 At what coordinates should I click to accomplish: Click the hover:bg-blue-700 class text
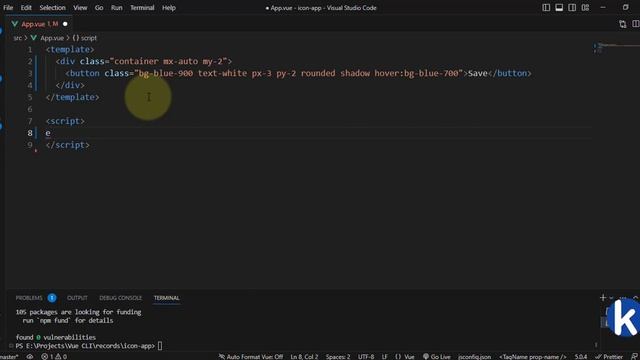click(416, 73)
